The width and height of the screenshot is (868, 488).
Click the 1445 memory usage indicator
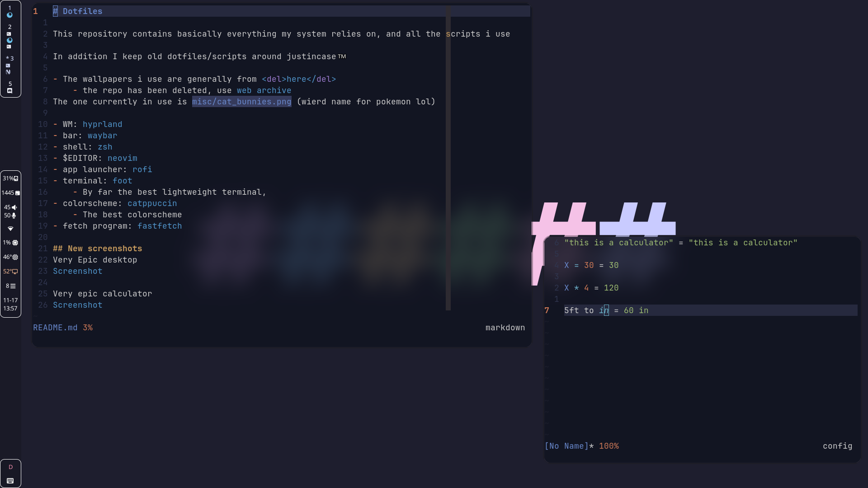10,193
